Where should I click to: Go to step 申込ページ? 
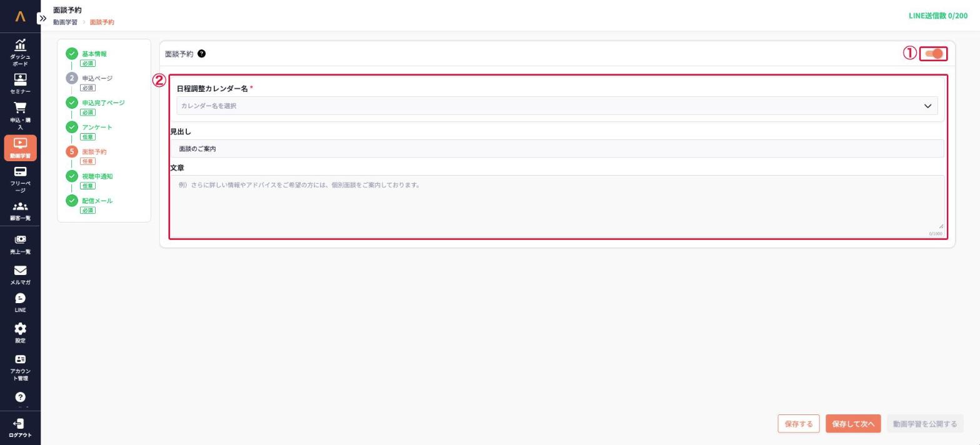click(x=97, y=78)
